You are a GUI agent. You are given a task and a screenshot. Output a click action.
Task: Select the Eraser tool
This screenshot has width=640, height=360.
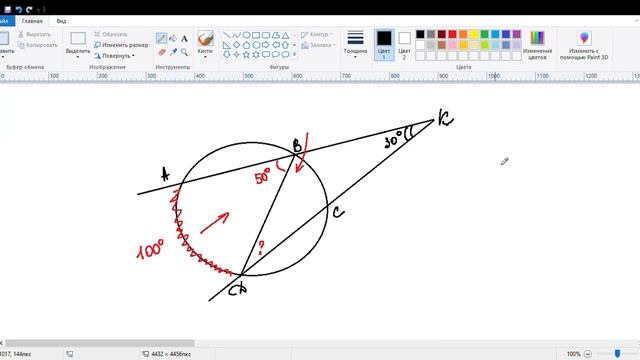pyautogui.click(x=162, y=52)
